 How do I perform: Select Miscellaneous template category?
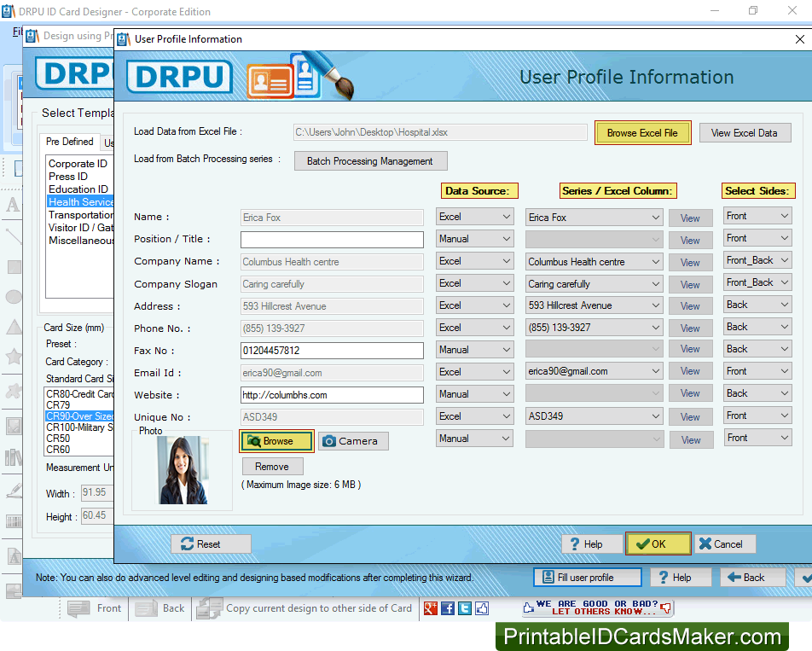click(x=81, y=241)
